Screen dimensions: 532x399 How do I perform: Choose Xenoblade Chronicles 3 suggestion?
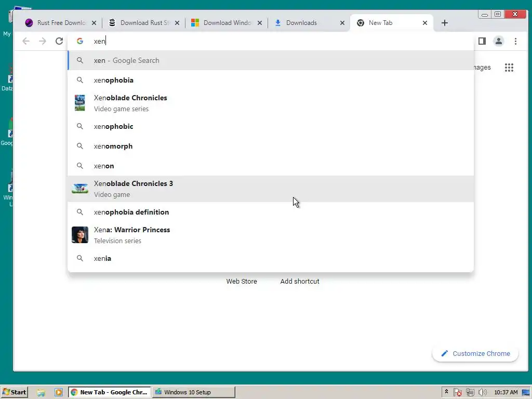coord(270,189)
